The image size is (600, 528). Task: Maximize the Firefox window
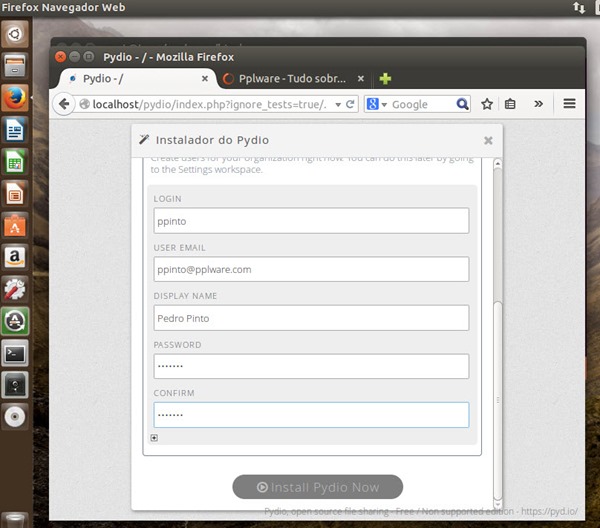[89, 57]
